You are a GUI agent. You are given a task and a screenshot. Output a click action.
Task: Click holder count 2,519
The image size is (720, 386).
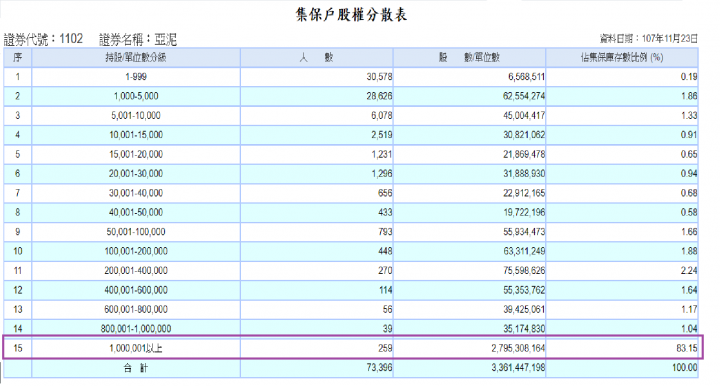pyautogui.click(x=382, y=135)
